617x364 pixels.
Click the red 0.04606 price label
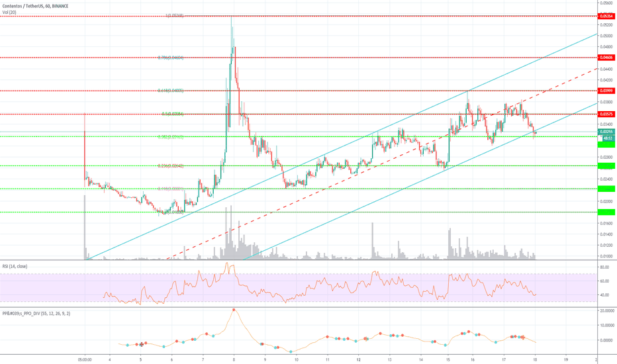point(606,58)
